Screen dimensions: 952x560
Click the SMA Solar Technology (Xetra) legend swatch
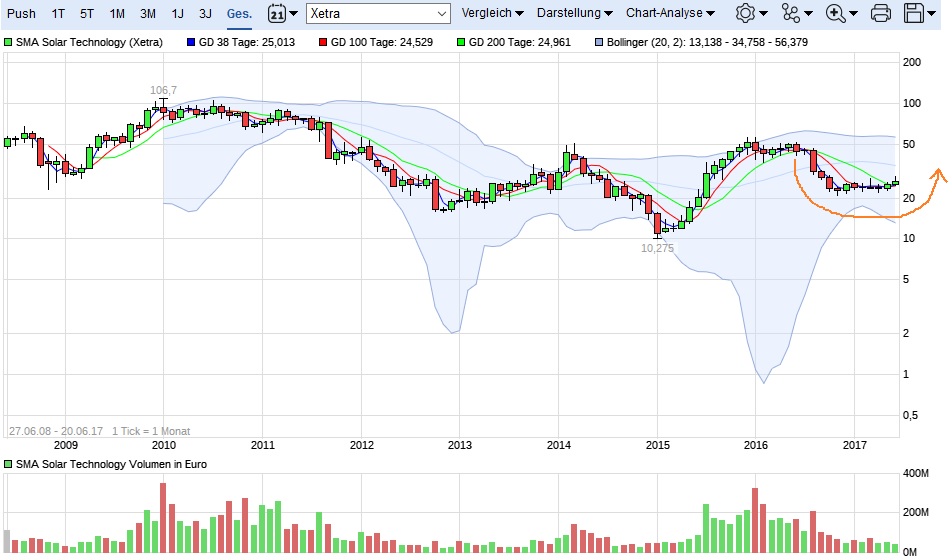[8, 43]
